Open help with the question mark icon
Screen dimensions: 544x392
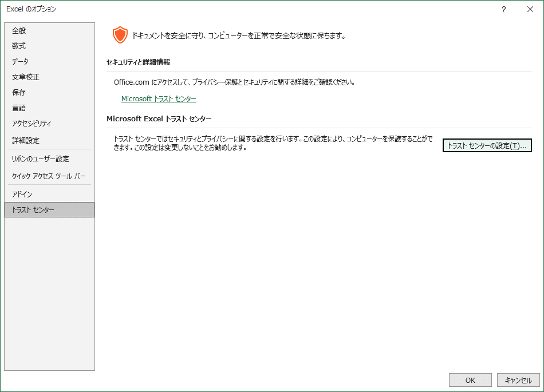[504, 9]
